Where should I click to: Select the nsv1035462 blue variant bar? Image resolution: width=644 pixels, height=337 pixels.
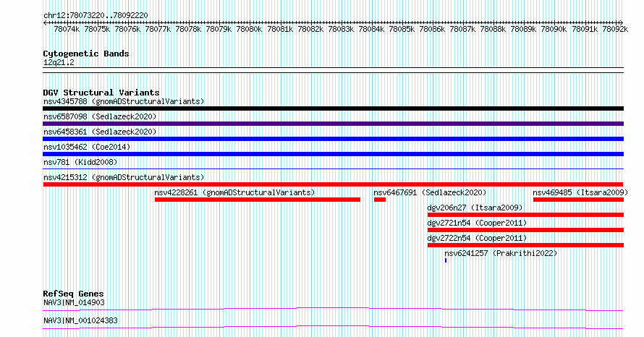point(333,154)
